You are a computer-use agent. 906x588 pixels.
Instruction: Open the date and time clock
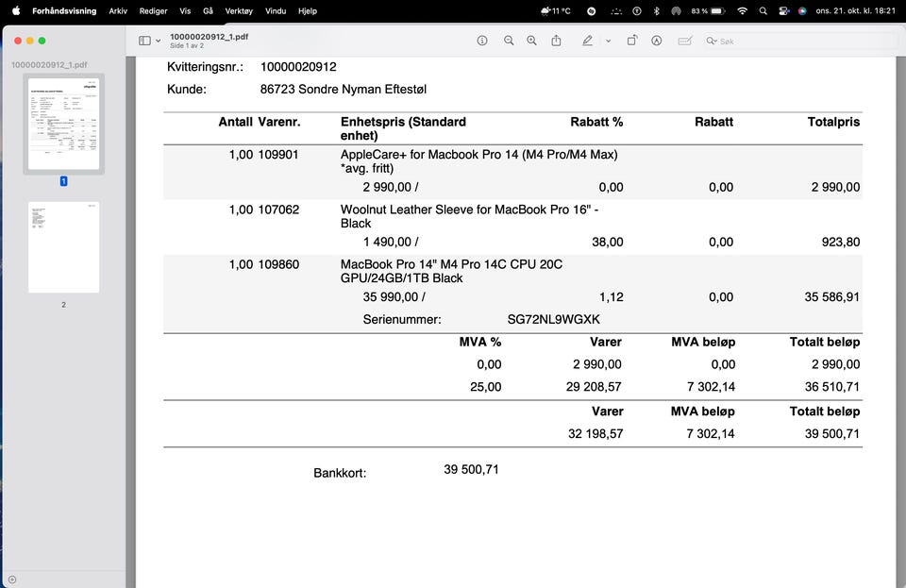pos(856,11)
